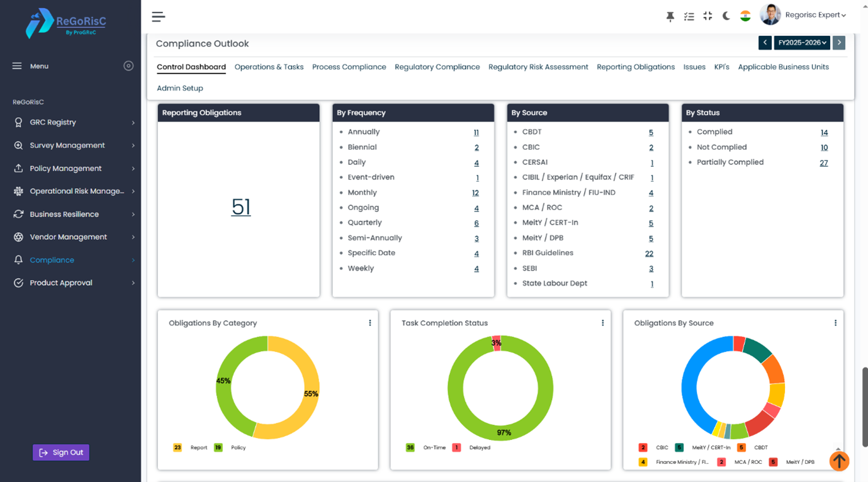868x482 pixels.
Task: Click the India flag language icon
Action: click(x=745, y=16)
